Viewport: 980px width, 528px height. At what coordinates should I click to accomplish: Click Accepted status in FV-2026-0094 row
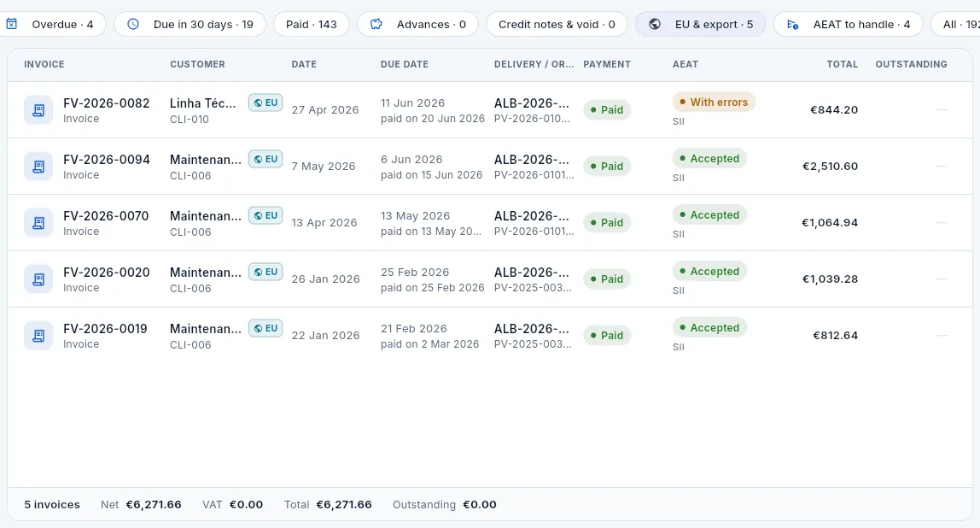[709, 158]
